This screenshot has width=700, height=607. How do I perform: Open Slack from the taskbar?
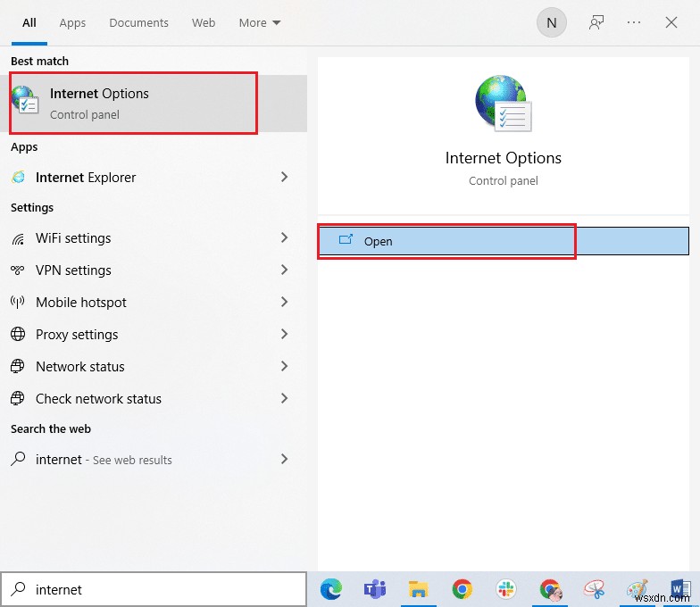(x=505, y=589)
